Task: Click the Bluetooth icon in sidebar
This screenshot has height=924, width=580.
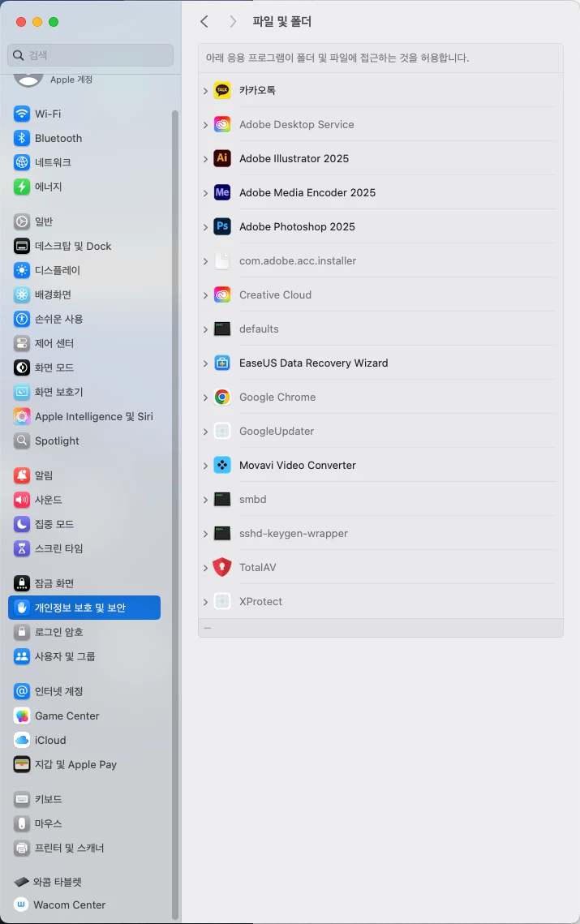Action: [x=22, y=138]
